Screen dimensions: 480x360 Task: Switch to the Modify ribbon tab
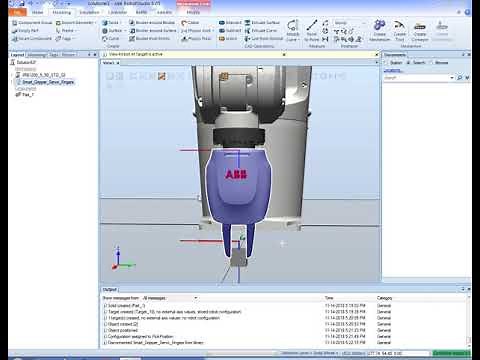193,12
